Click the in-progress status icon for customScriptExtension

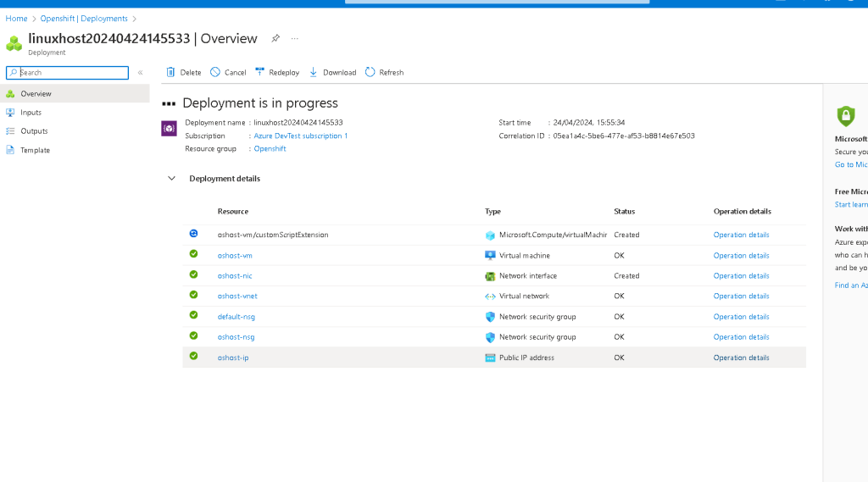(194, 234)
